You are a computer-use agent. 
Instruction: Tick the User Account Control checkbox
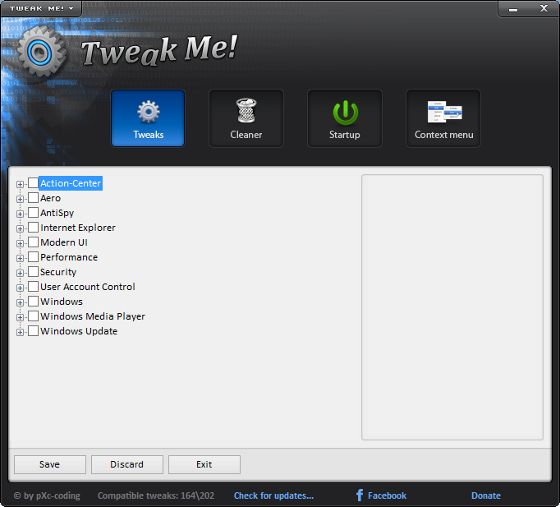[33, 286]
